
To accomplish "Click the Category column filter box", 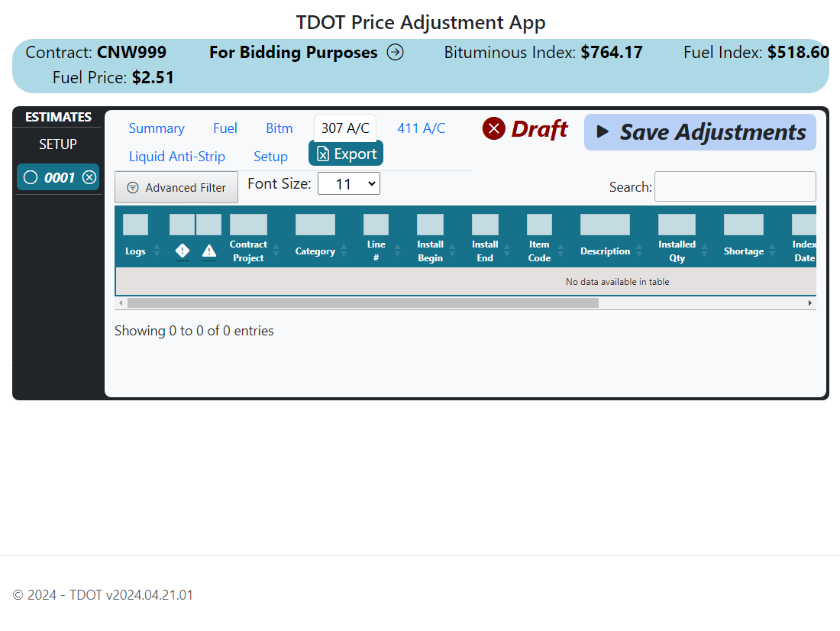I will click(x=315, y=225).
